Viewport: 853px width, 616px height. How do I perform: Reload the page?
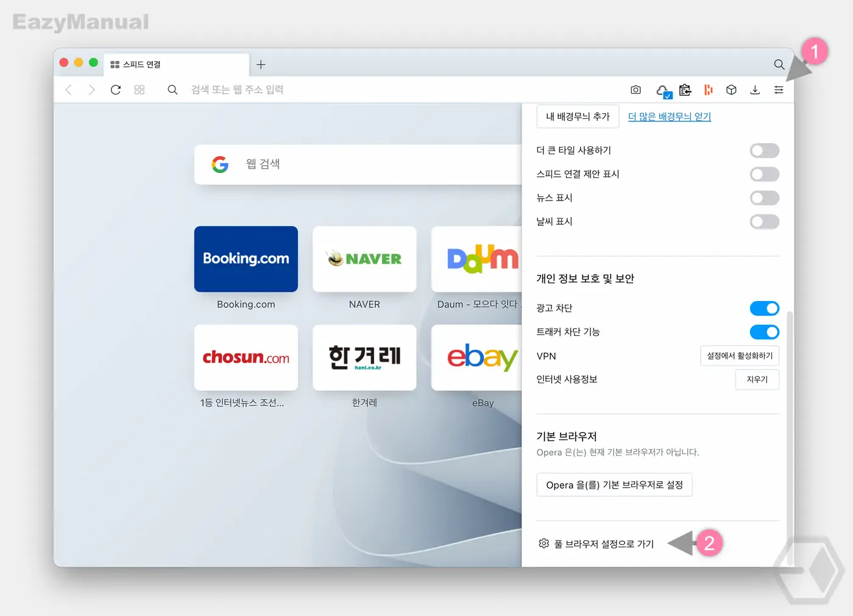116,90
